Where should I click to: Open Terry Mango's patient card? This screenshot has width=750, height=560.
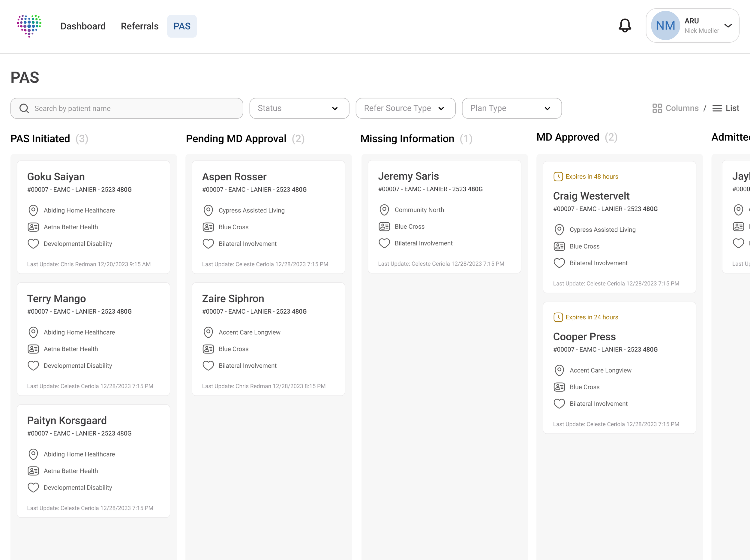coord(93,339)
